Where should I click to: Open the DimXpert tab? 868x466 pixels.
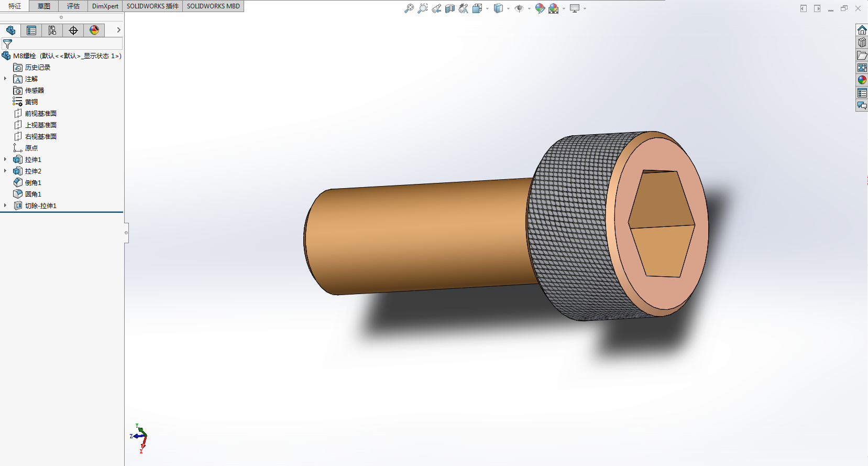105,6
